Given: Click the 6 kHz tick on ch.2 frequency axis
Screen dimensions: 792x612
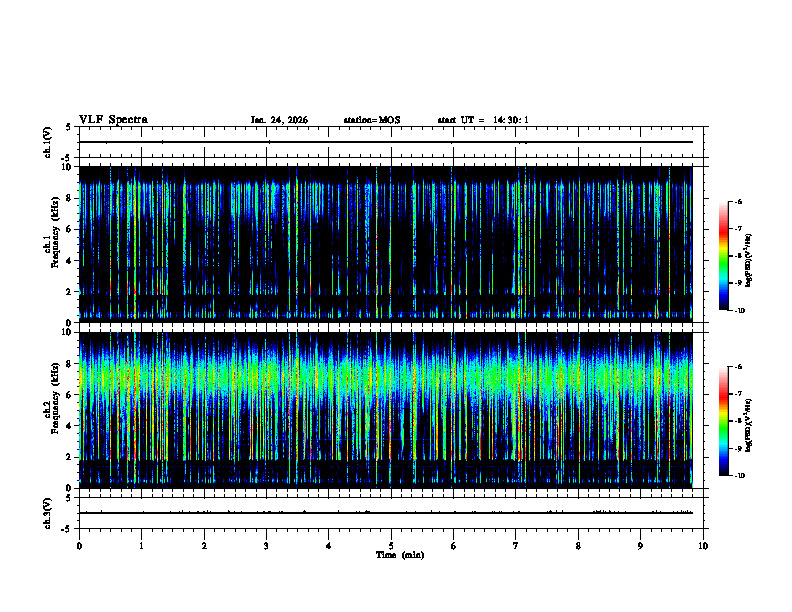Looking at the screenshot, I should point(69,395).
